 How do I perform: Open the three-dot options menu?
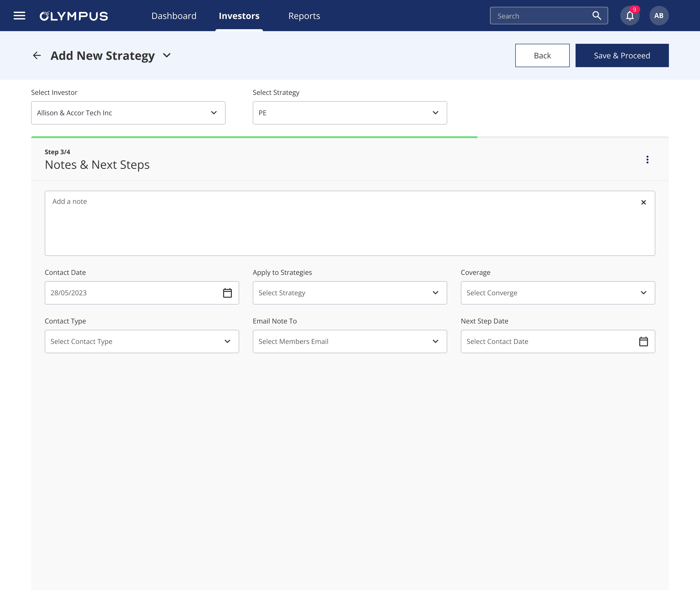coord(647,160)
